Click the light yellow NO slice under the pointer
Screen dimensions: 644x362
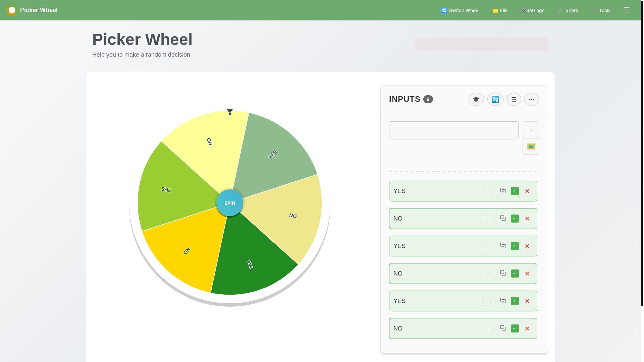pyautogui.click(x=209, y=141)
